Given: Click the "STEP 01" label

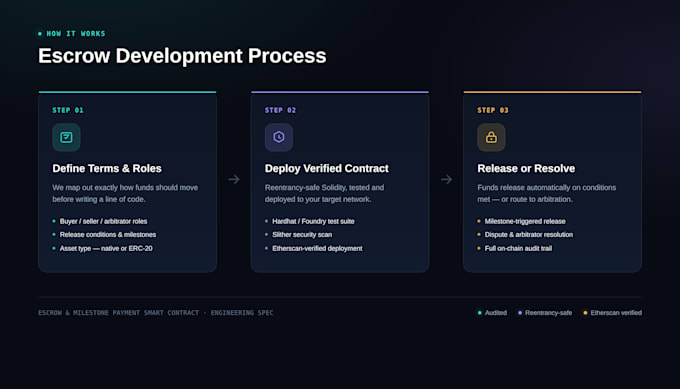Looking at the screenshot, I should [68, 110].
